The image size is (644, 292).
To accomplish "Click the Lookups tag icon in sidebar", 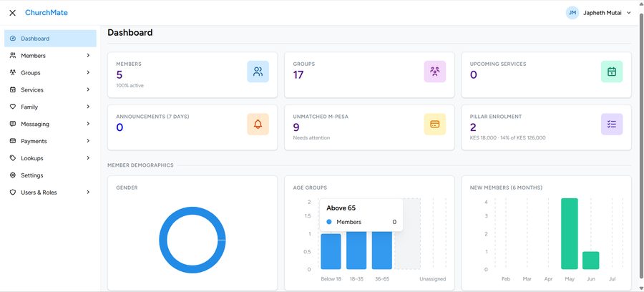I will (x=13, y=158).
